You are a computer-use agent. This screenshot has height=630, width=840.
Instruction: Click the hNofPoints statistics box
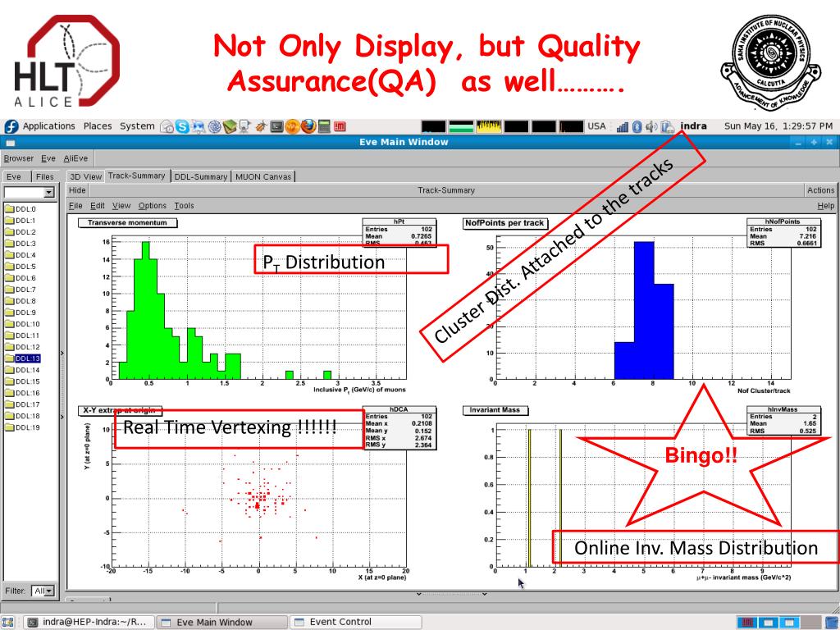coord(783,232)
